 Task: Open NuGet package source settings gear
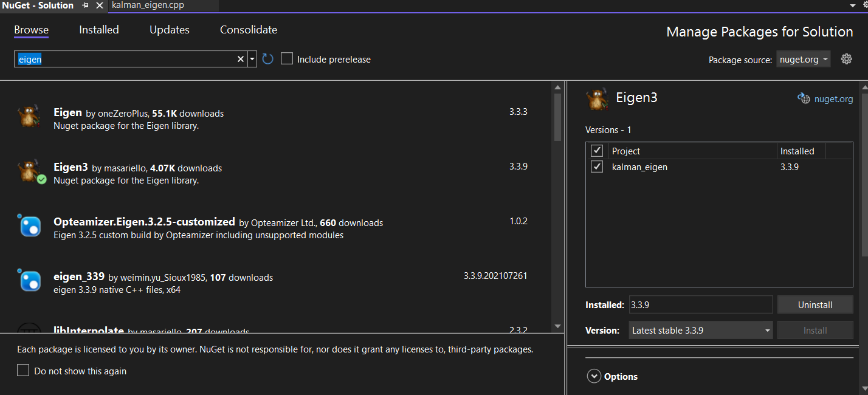pos(847,59)
